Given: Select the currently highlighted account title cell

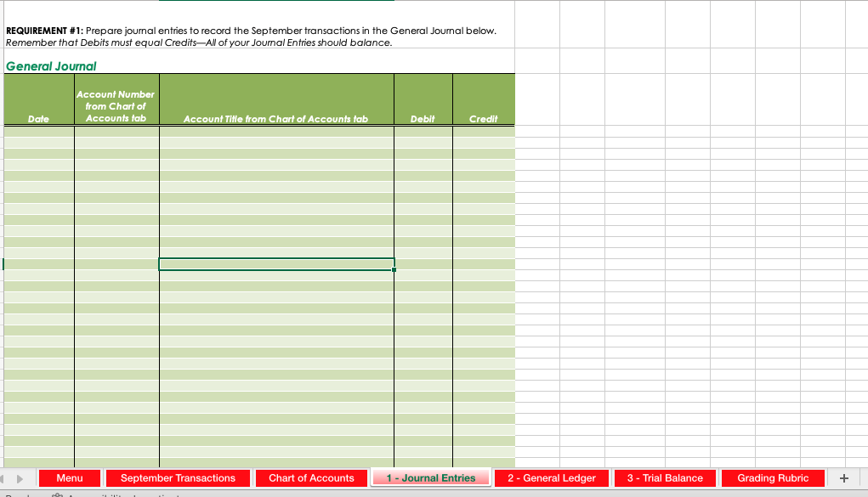Looking at the screenshot, I should pos(275,263).
